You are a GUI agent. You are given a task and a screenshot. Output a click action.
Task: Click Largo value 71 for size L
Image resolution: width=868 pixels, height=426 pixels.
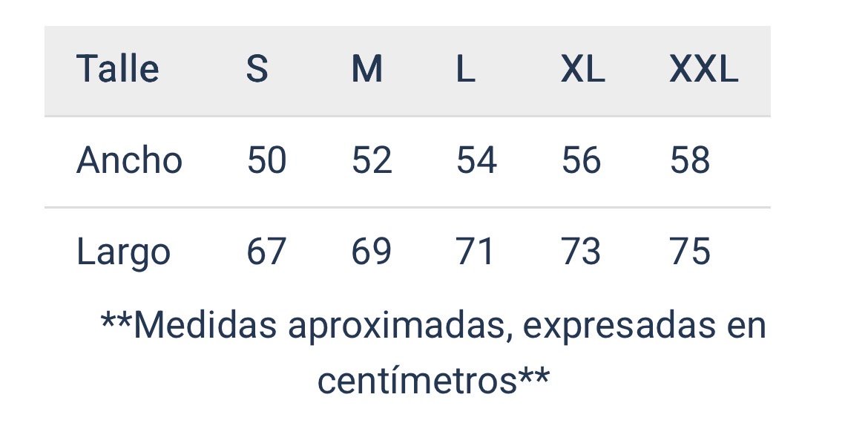coord(476,252)
